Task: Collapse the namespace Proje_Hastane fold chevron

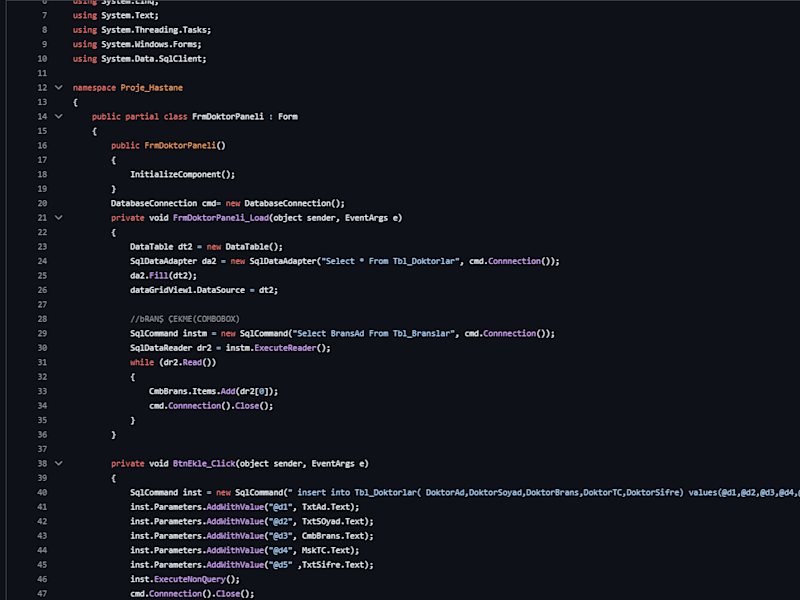Action: click(59, 87)
